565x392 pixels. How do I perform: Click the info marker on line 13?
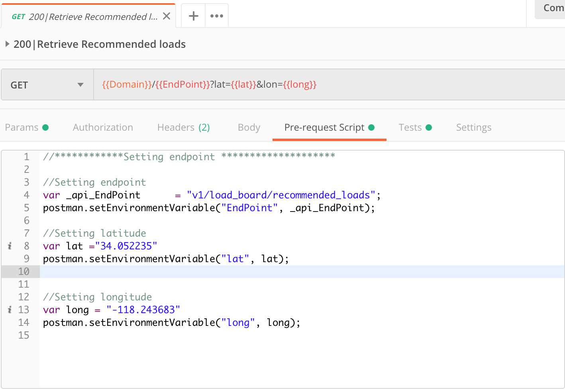[x=10, y=310]
